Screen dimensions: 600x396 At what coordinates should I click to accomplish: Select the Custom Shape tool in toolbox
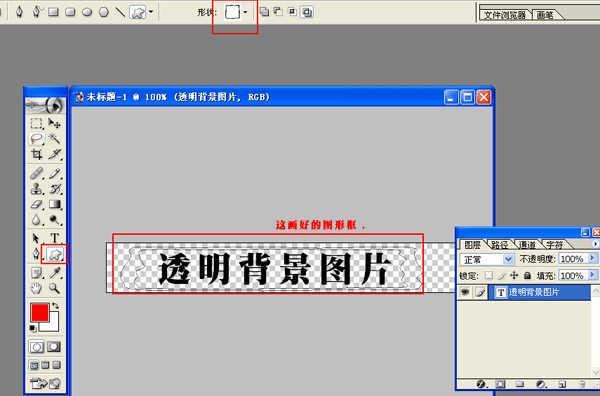55,254
